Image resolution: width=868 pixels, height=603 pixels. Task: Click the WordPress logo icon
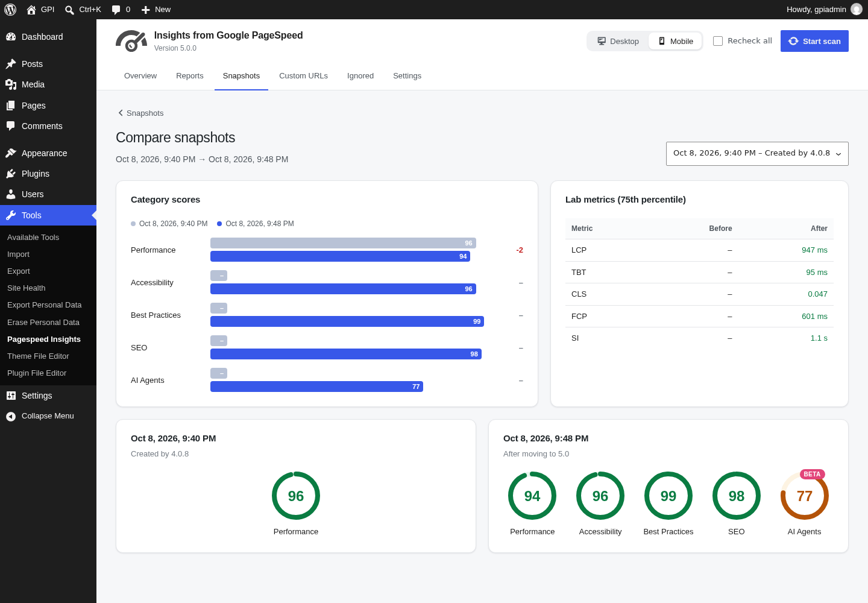(10, 10)
